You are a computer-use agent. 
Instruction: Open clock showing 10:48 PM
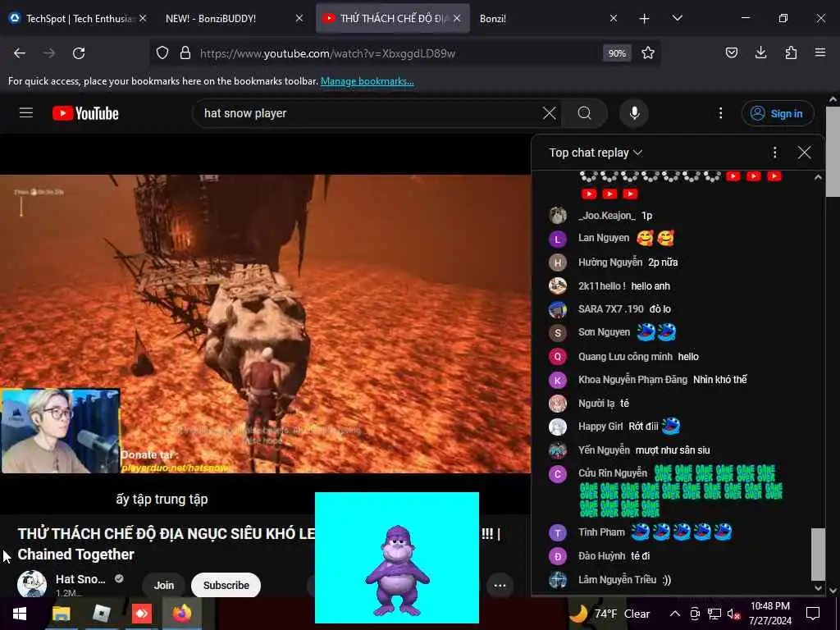point(769,614)
